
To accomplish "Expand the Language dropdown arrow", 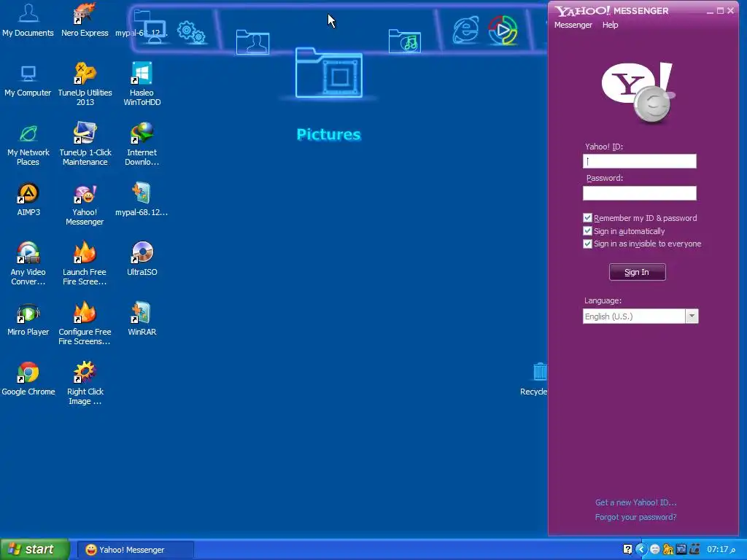I will click(x=692, y=316).
